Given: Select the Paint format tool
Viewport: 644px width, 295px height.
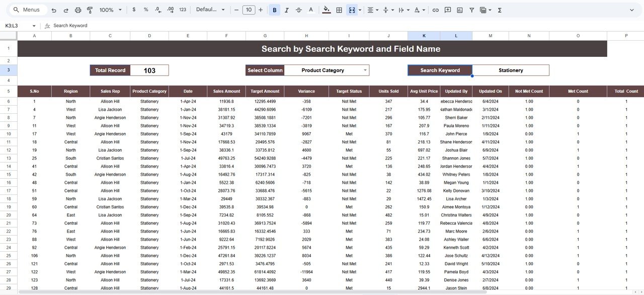Looking at the screenshot, I should pos(90,10).
